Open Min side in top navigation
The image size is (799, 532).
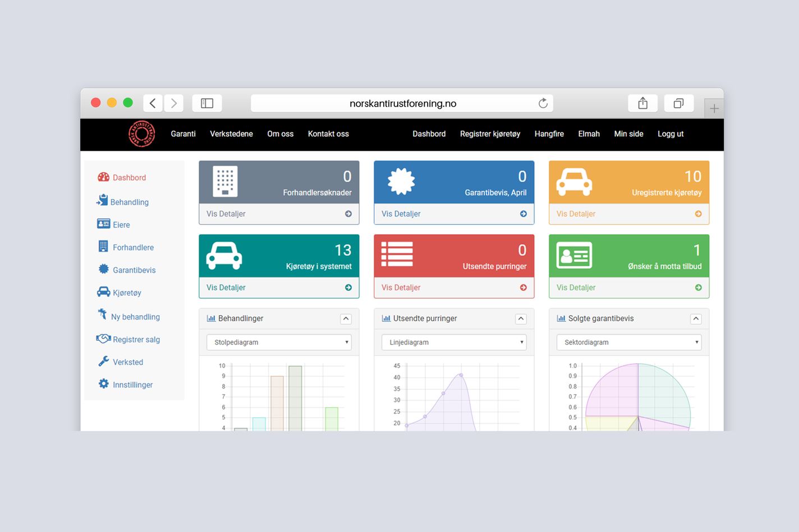coord(628,134)
